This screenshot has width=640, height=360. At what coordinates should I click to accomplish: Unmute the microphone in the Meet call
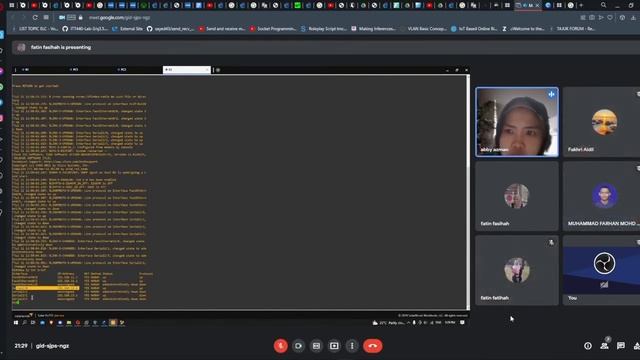click(280, 346)
